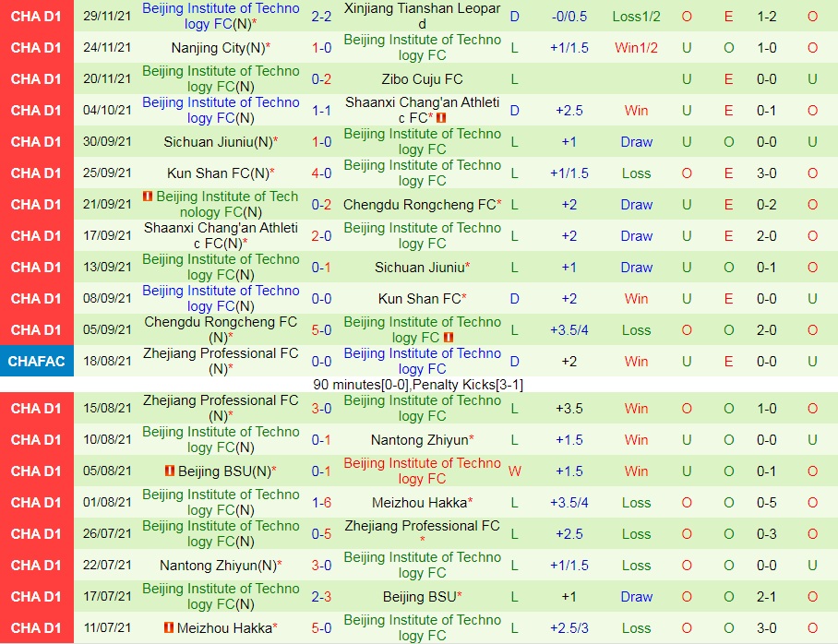Open the 0-0 score on 18/08/21
The image size is (838, 644).
tap(321, 362)
